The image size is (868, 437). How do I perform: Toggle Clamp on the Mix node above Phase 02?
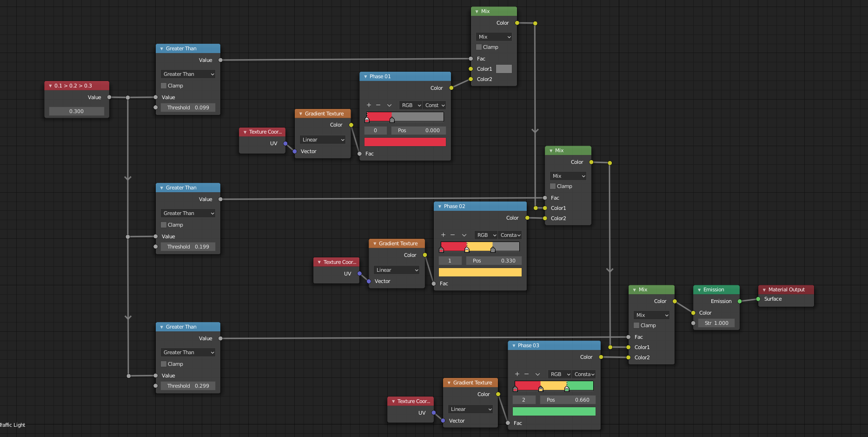click(553, 186)
